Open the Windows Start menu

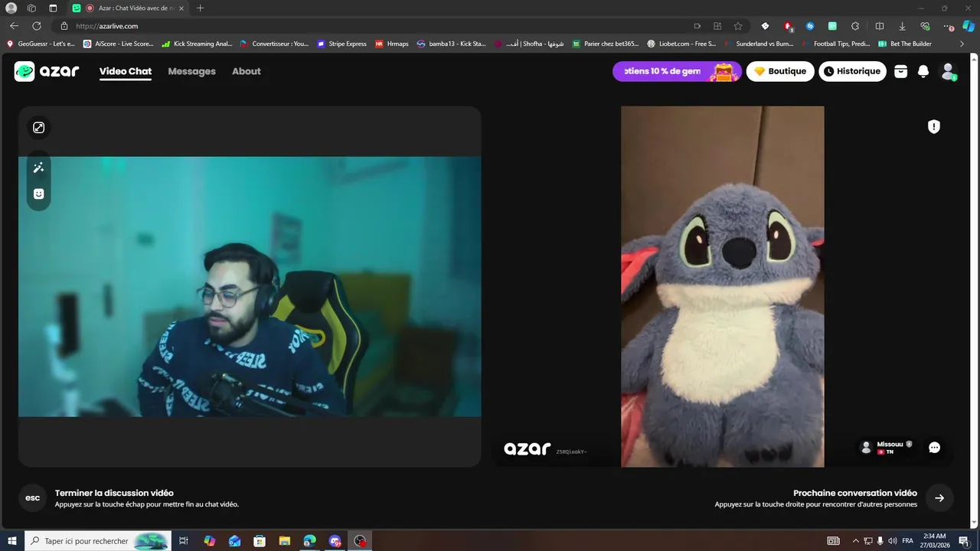pyautogui.click(x=12, y=541)
